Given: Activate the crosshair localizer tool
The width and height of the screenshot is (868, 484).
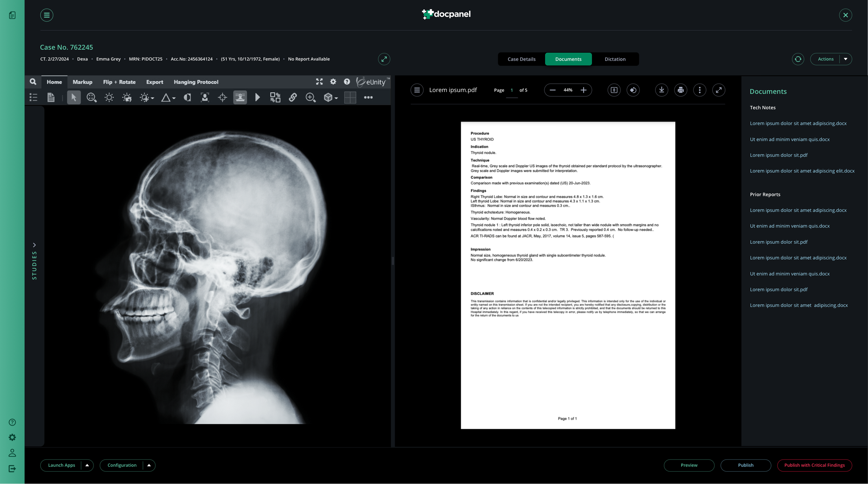Looking at the screenshot, I should (x=223, y=98).
